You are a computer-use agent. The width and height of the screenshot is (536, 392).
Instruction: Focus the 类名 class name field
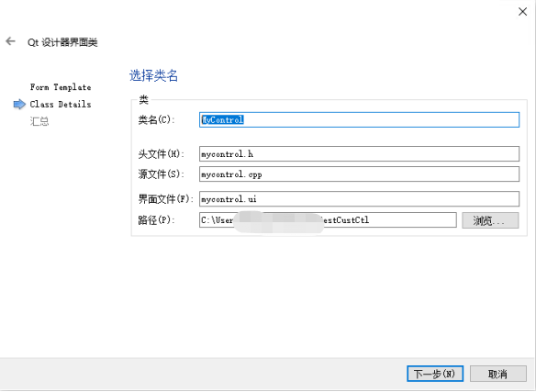click(359, 119)
